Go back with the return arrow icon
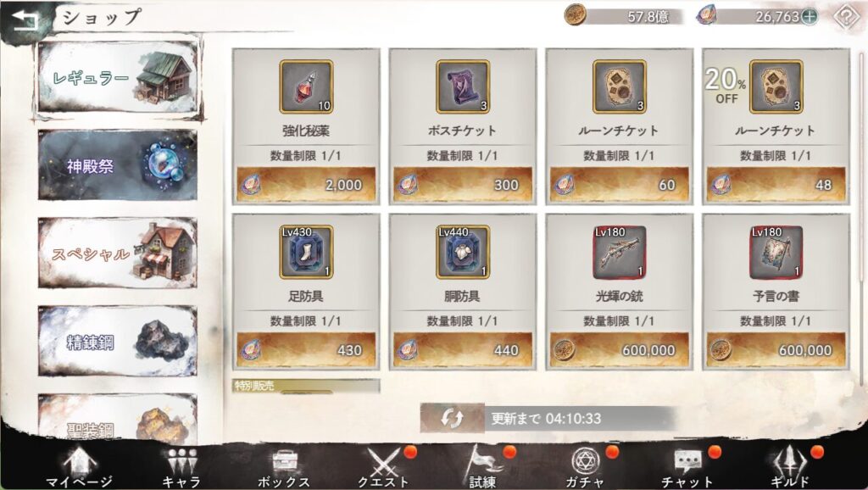The image size is (868, 490). 25,20
